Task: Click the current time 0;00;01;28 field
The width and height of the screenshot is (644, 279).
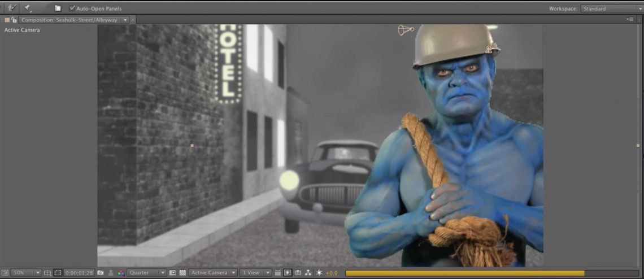Action: tap(79, 272)
